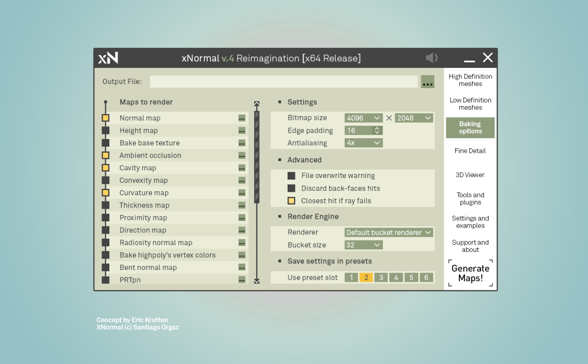This screenshot has height=364, width=588.
Task: Open Height map options ellipsis
Action: coord(242,130)
